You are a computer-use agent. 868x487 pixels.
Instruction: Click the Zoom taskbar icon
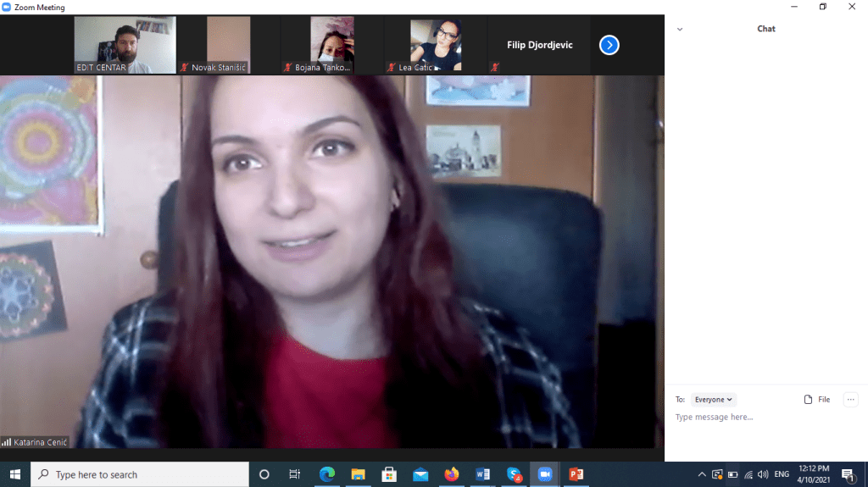click(x=544, y=474)
